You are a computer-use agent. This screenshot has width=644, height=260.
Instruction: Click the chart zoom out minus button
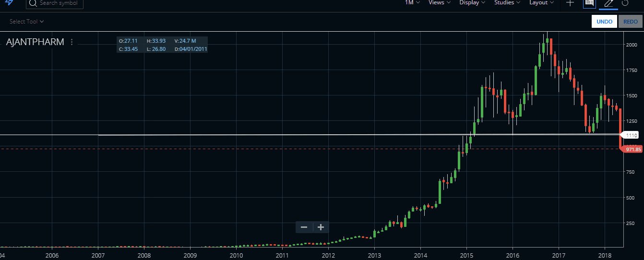coord(304,227)
